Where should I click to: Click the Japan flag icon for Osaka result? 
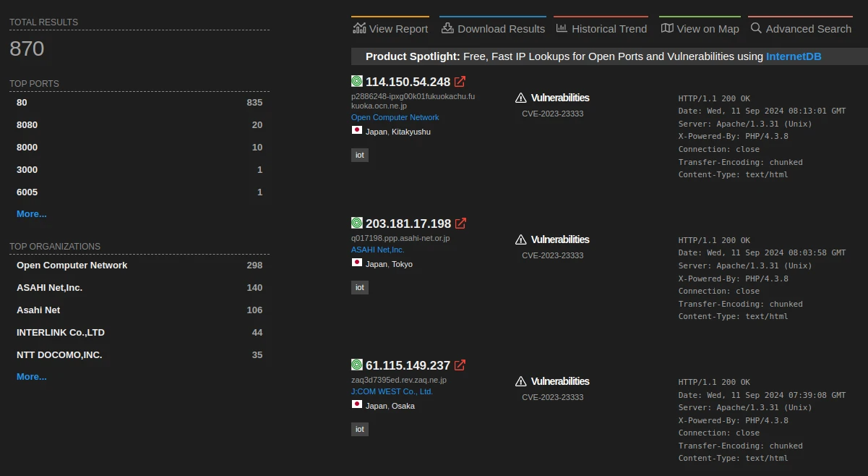pyautogui.click(x=357, y=405)
